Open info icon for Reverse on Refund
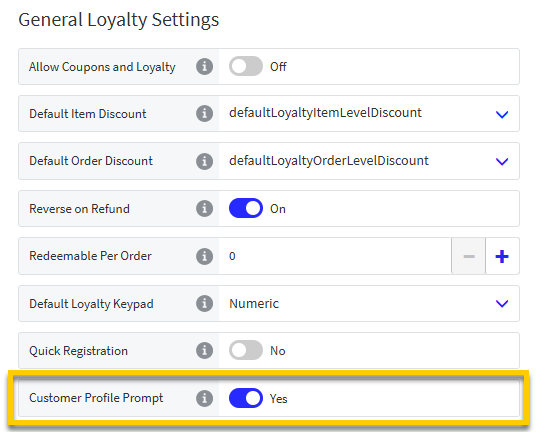544x432 pixels. pos(204,209)
